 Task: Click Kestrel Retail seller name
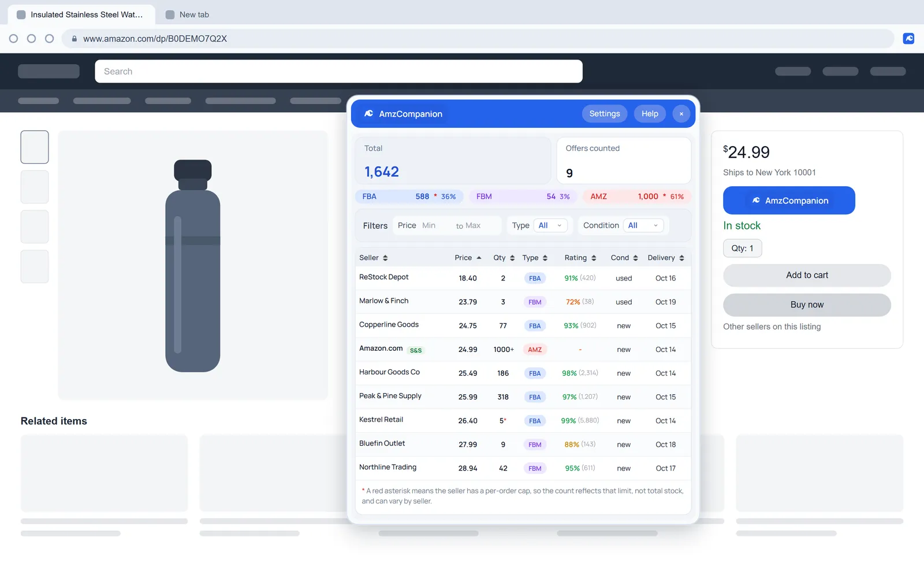click(x=381, y=419)
